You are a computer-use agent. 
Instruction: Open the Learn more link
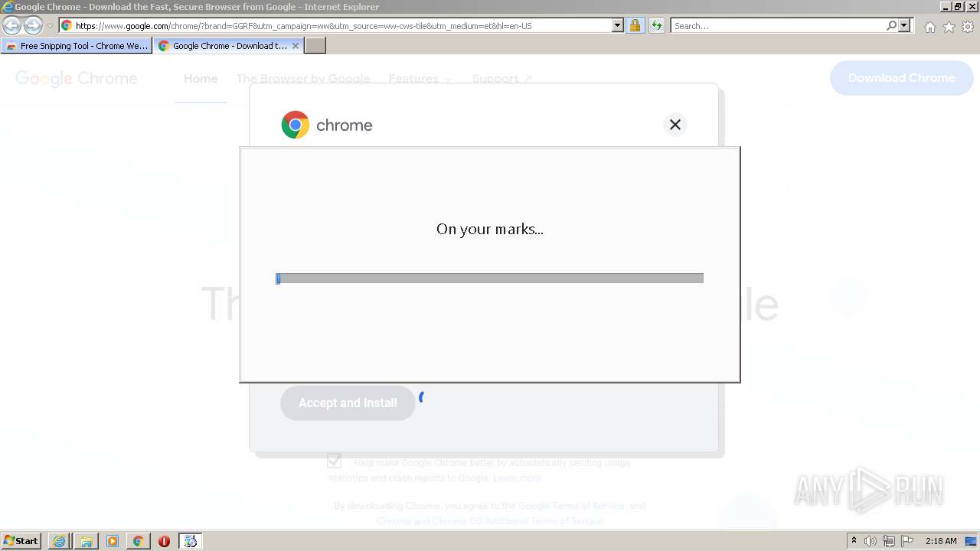(x=517, y=478)
